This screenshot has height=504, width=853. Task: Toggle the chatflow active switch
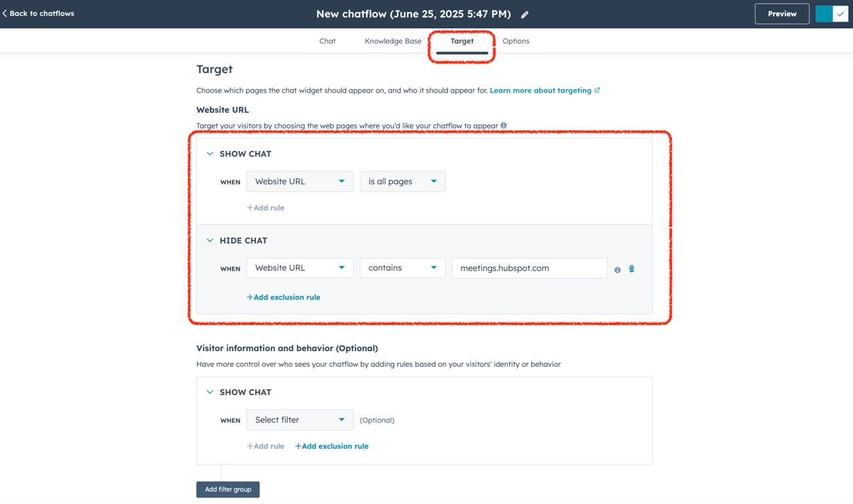coord(832,14)
